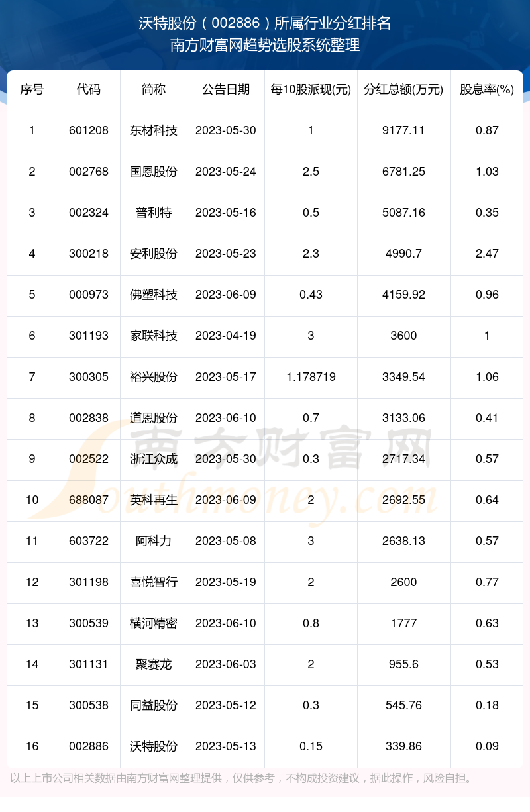Click the page title mentioning 沃特股份（002886）

coord(265,24)
